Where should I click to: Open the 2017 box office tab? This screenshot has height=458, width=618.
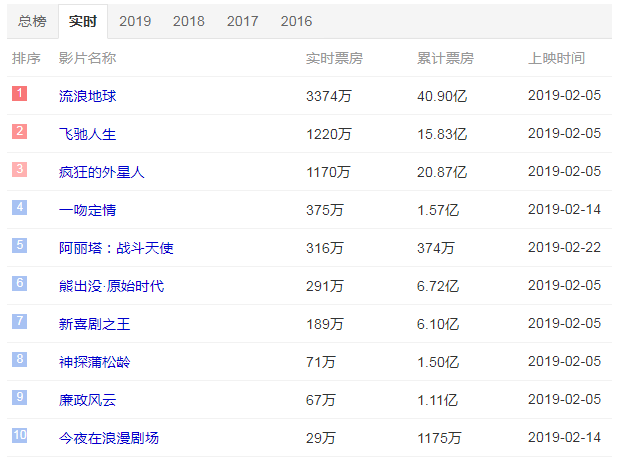pos(242,21)
